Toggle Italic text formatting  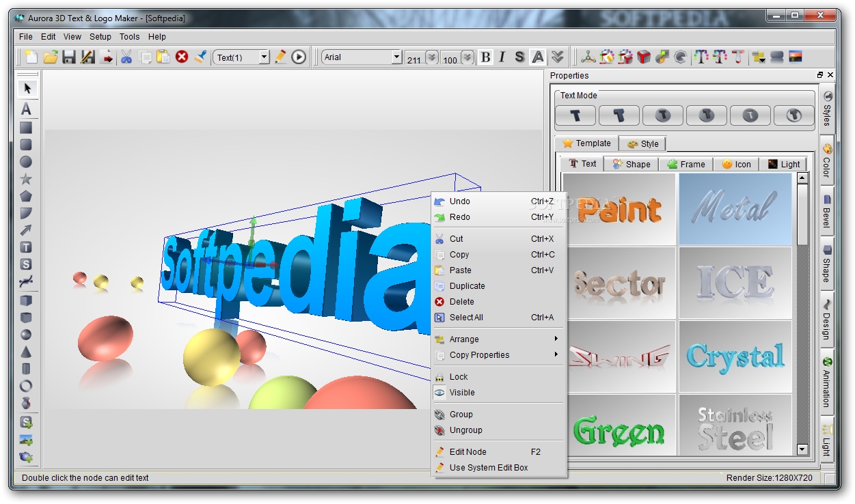click(x=502, y=57)
